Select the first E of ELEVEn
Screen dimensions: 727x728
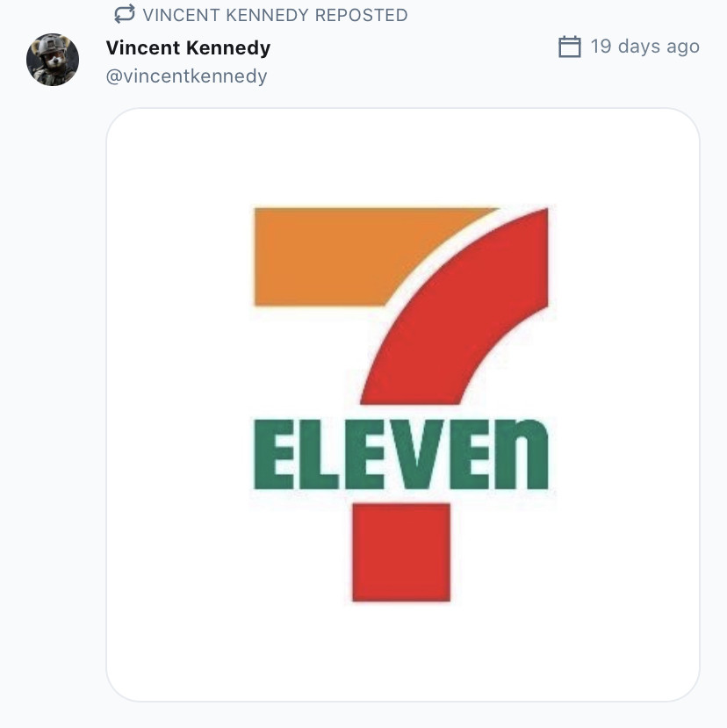coord(274,454)
